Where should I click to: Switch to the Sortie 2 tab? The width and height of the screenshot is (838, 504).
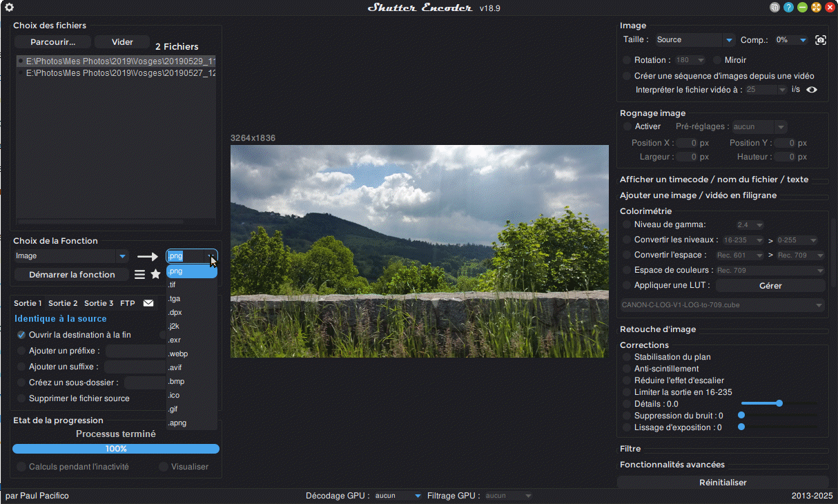(62, 302)
